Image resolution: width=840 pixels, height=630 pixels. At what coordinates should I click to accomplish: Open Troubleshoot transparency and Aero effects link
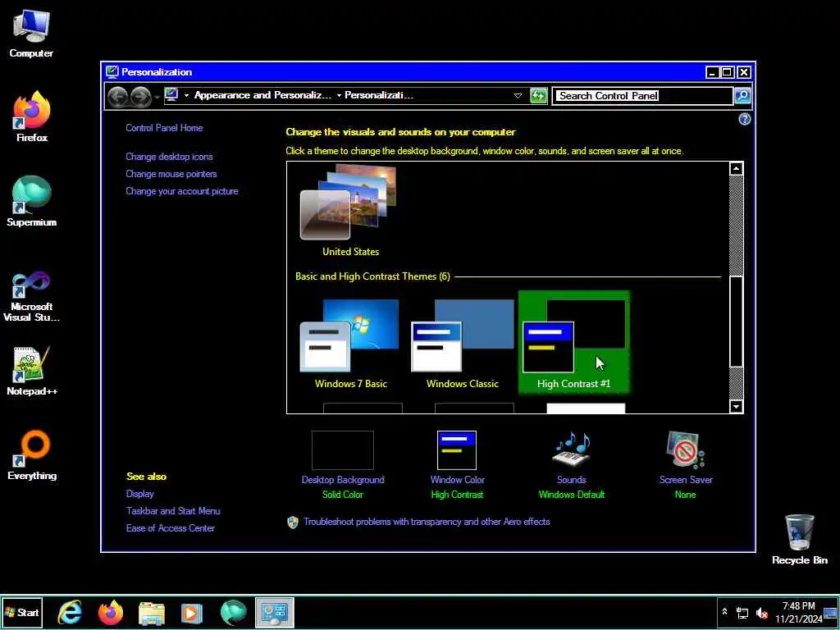(427, 522)
